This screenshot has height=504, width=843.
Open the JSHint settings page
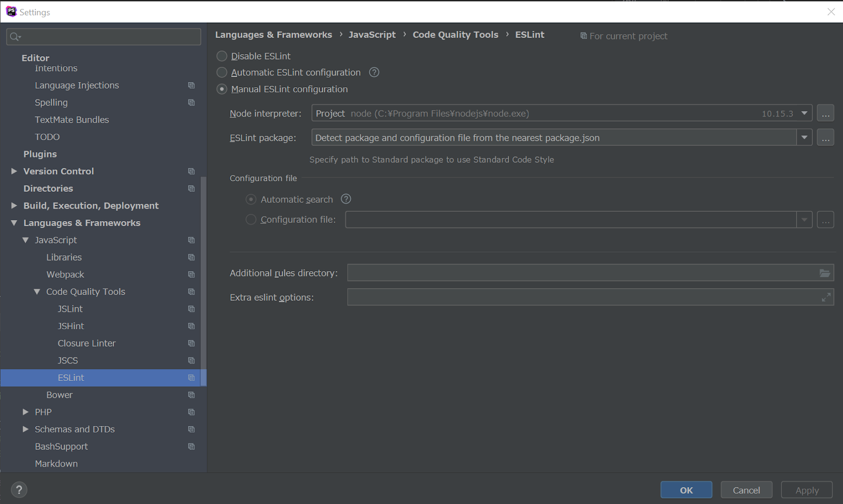coord(71,326)
